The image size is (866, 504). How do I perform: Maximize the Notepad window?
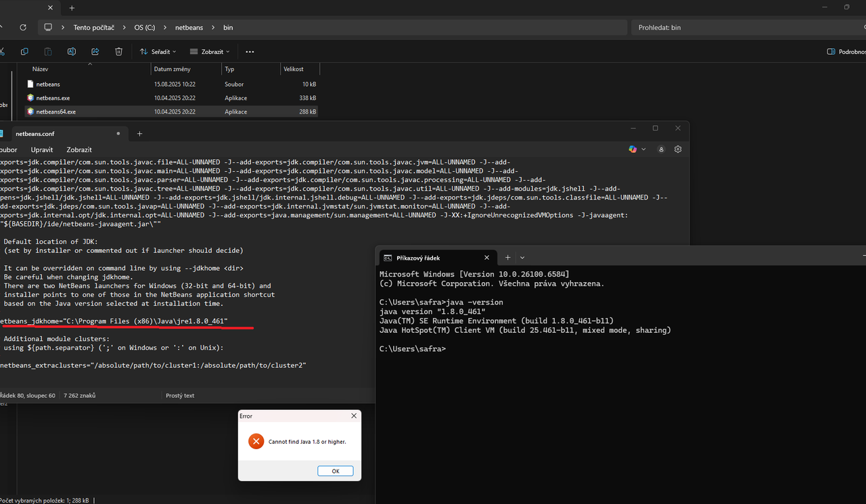[x=655, y=128]
